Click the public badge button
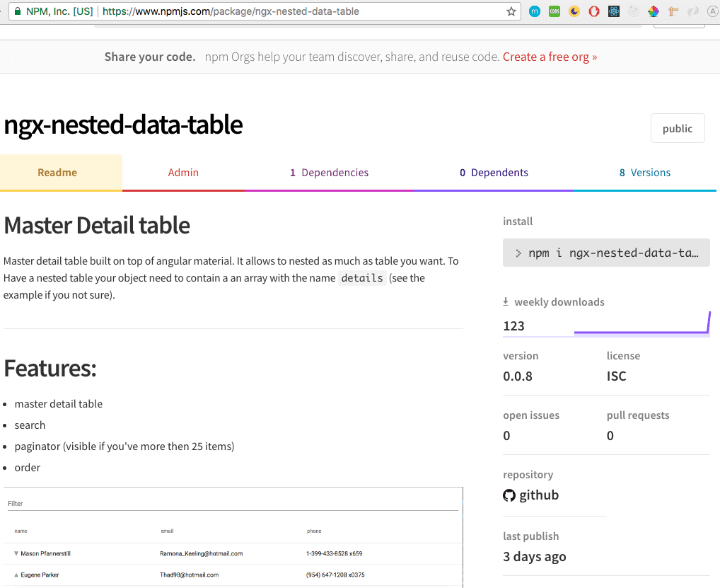 pos(678,128)
